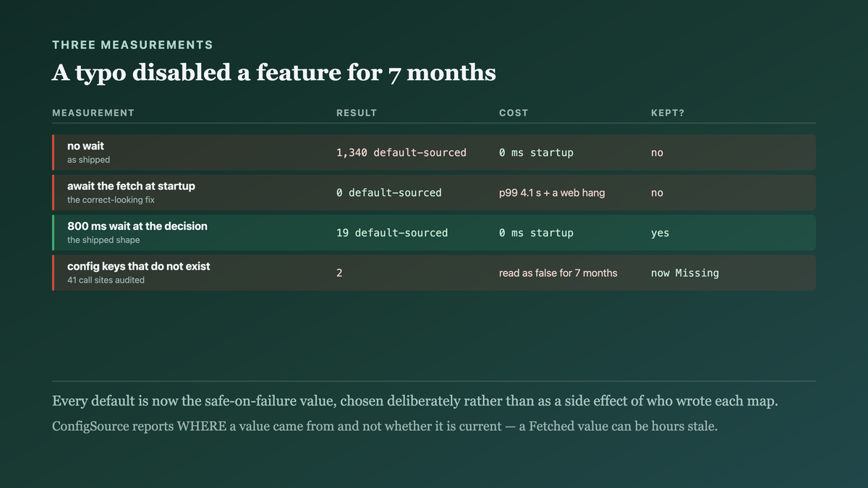Click the MEASUREMENT column header
This screenshot has height=488, width=868.
click(93, 113)
